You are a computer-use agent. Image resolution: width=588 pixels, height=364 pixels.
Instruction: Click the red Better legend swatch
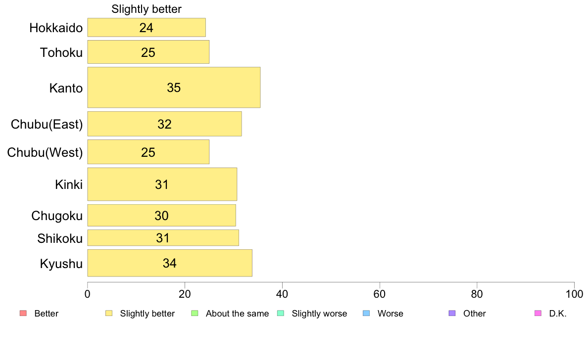(23, 313)
